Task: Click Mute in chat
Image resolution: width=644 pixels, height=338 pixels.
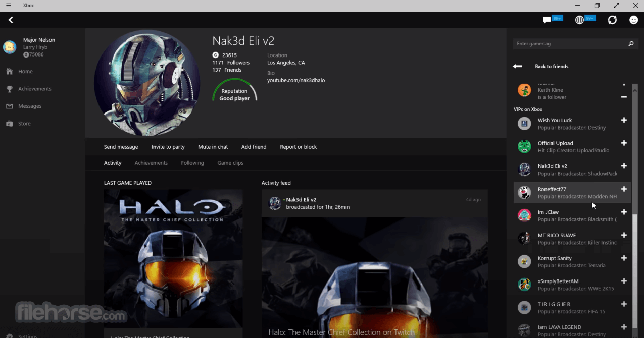Action: click(x=213, y=147)
